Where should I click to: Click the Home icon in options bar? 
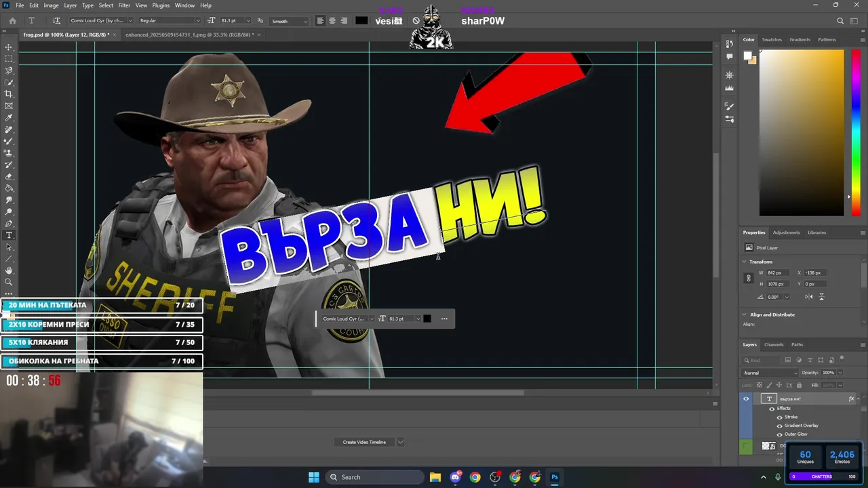click(x=12, y=21)
